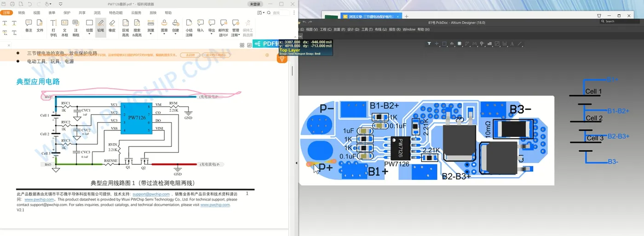This screenshot has width=644, height=236.
Task: Select the Pencil (铅笔) tool
Action: [x=100, y=27]
